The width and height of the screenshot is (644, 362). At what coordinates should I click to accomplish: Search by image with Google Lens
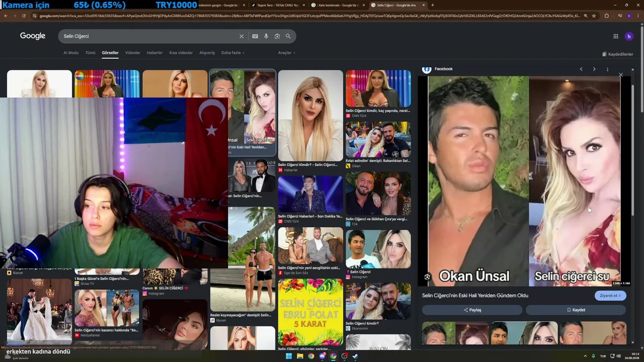click(x=277, y=36)
